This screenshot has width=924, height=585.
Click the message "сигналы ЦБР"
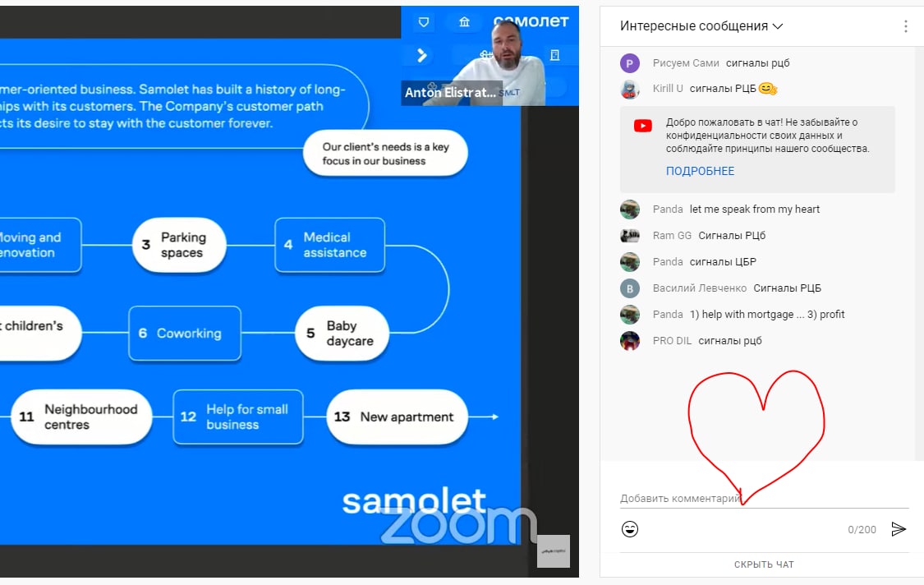coord(723,262)
